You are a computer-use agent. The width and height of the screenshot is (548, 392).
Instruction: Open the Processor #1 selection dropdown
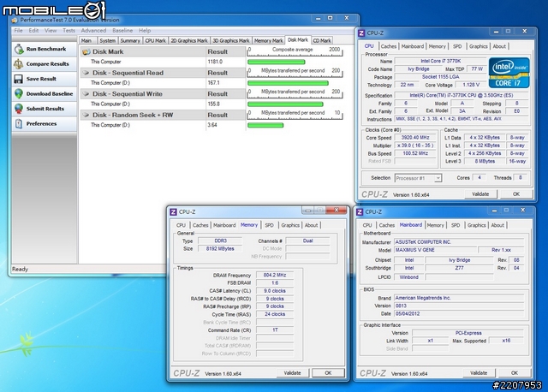[x=438, y=178]
